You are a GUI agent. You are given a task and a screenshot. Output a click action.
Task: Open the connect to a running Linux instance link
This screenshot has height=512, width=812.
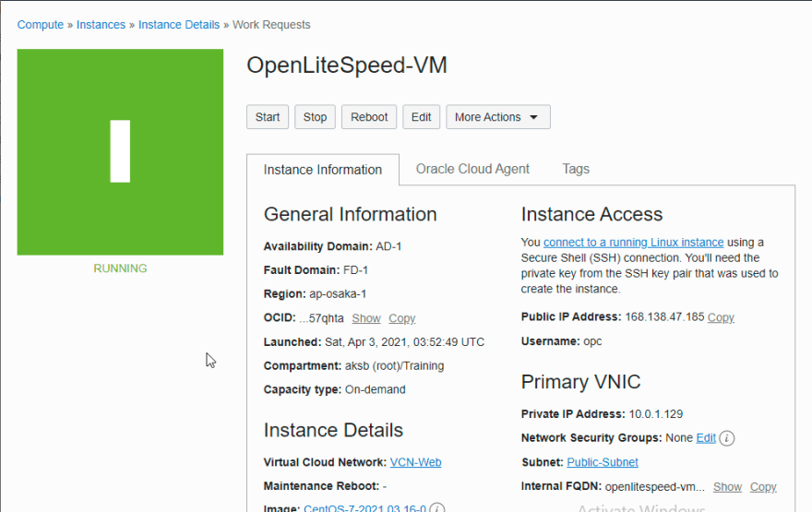click(x=633, y=243)
